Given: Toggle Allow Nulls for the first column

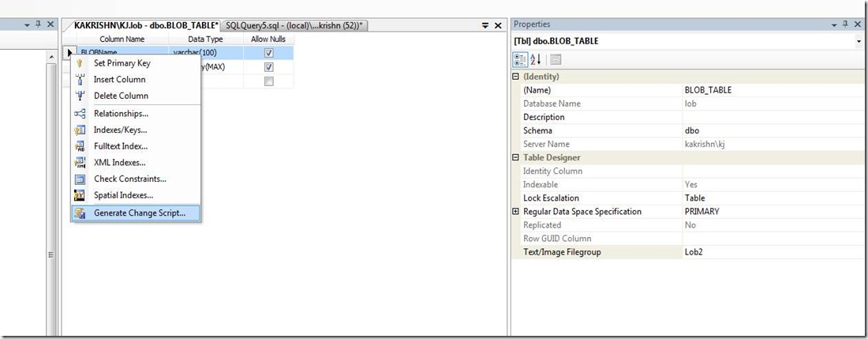Looking at the screenshot, I should [269, 53].
